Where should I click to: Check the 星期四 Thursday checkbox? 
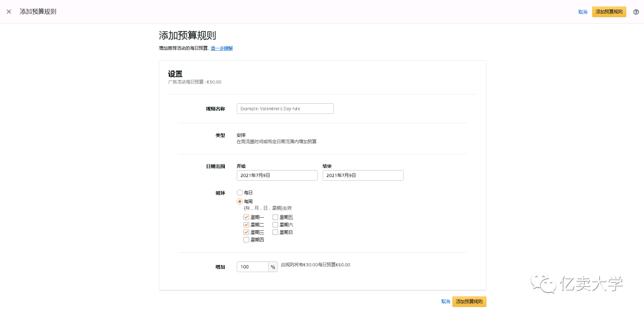246,240
